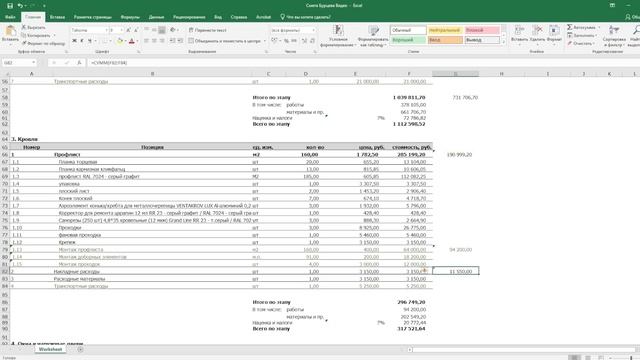
Task: Open the number format dropdown
Action: pyautogui.click(x=313, y=30)
